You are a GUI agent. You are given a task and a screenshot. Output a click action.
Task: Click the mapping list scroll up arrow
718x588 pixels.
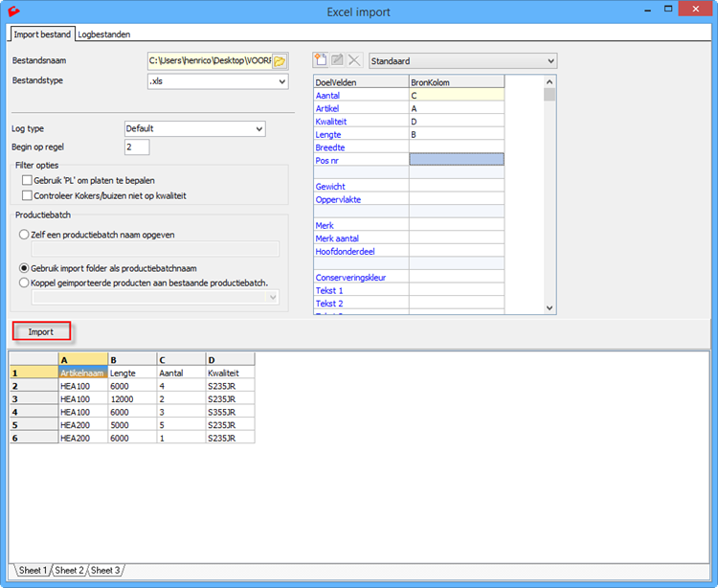(x=550, y=82)
